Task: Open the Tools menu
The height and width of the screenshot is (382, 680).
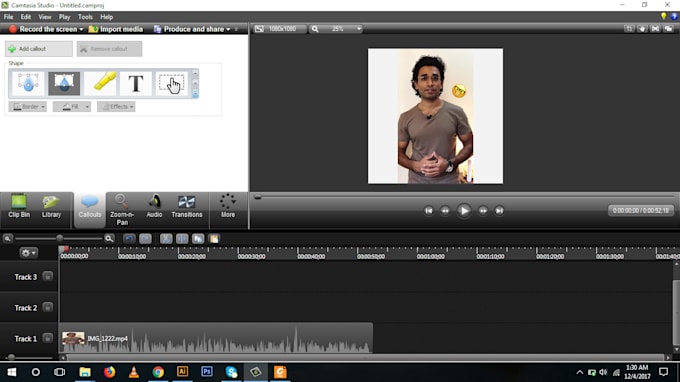Action: [x=85, y=17]
